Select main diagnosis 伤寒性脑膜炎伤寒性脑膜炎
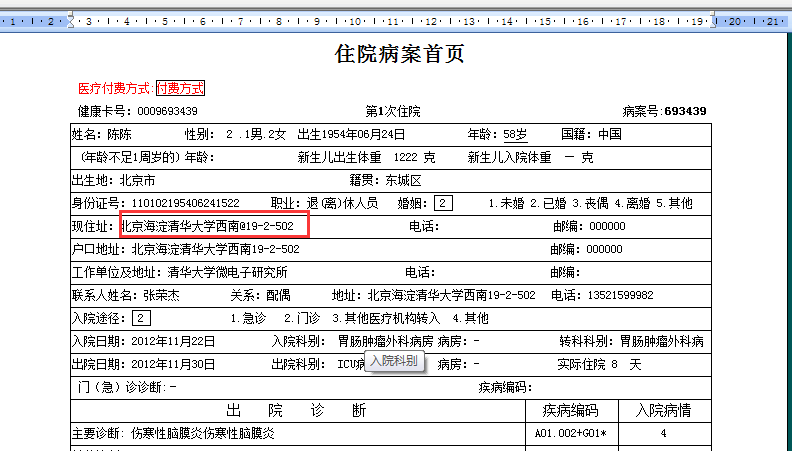The width and height of the screenshot is (792, 451). (203, 433)
